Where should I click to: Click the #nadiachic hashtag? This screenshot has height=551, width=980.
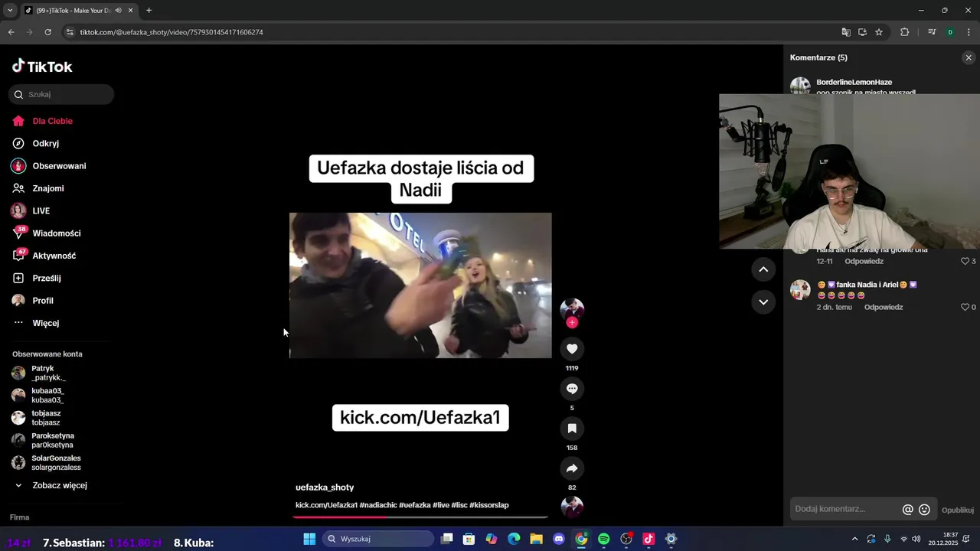(377, 505)
